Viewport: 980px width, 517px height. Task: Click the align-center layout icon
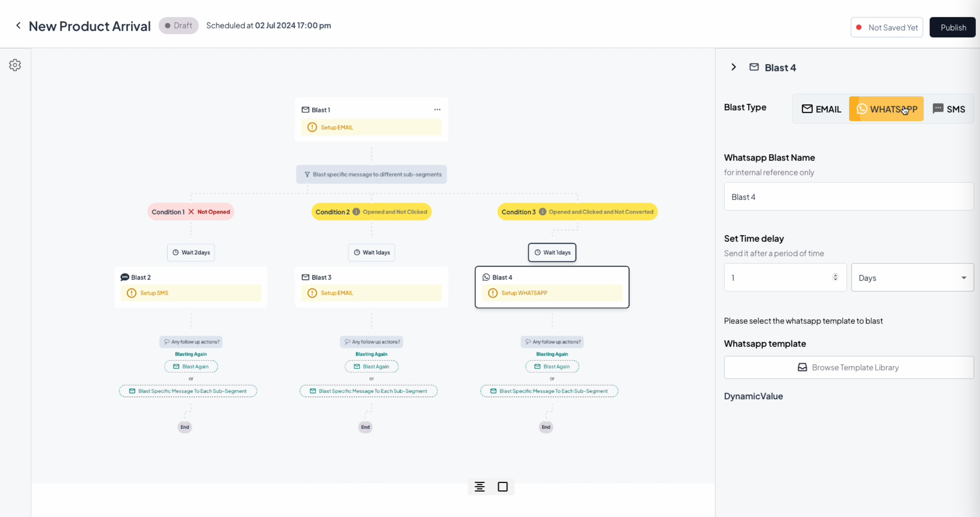479,487
